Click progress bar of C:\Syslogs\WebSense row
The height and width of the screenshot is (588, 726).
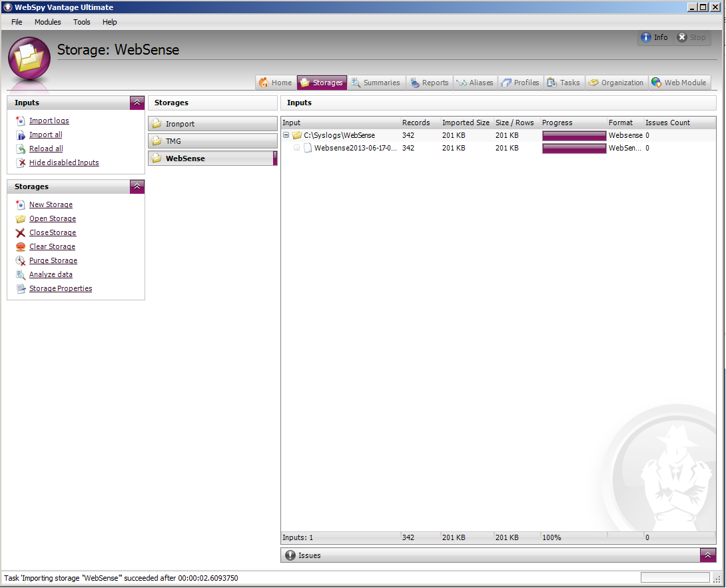[574, 135]
